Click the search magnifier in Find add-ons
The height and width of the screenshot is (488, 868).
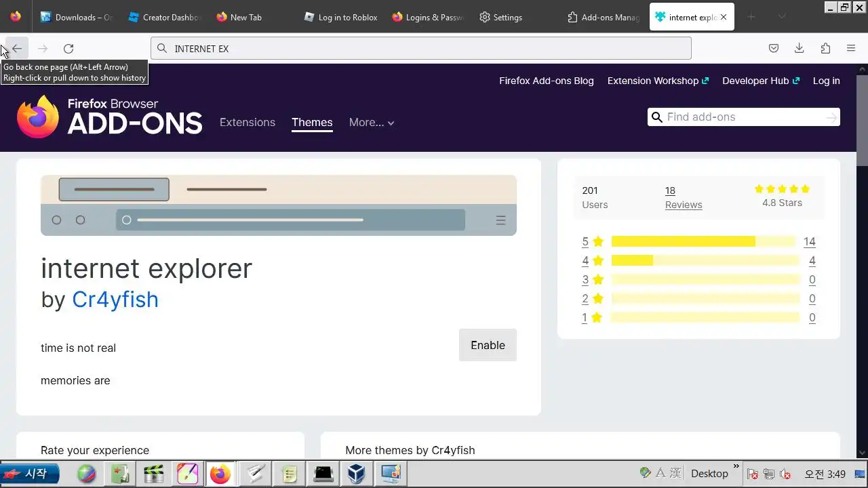click(656, 117)
